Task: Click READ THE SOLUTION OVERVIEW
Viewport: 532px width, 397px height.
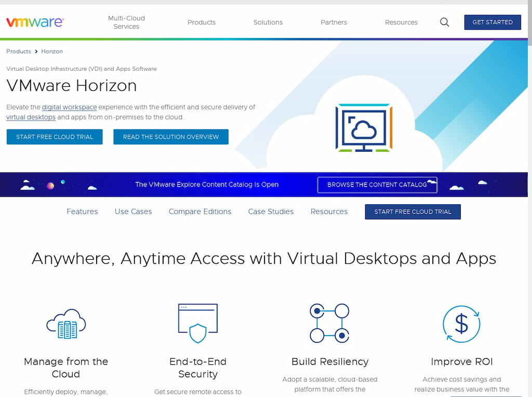Action: coord(171,137)
